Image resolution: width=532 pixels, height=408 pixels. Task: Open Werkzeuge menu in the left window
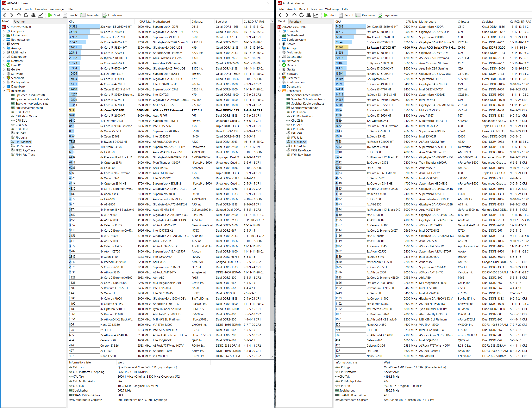pyautogui.click(x=56, y=9)
